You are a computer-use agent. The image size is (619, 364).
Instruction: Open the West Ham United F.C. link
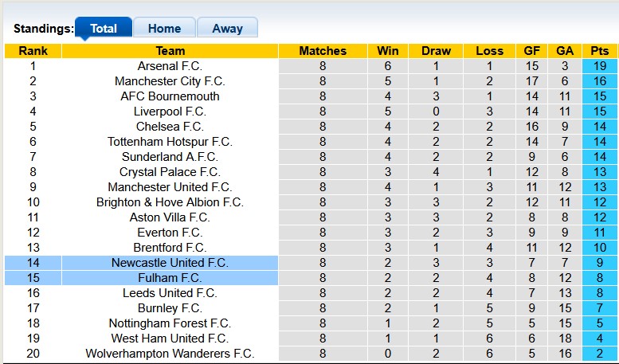tap(170, 339)
